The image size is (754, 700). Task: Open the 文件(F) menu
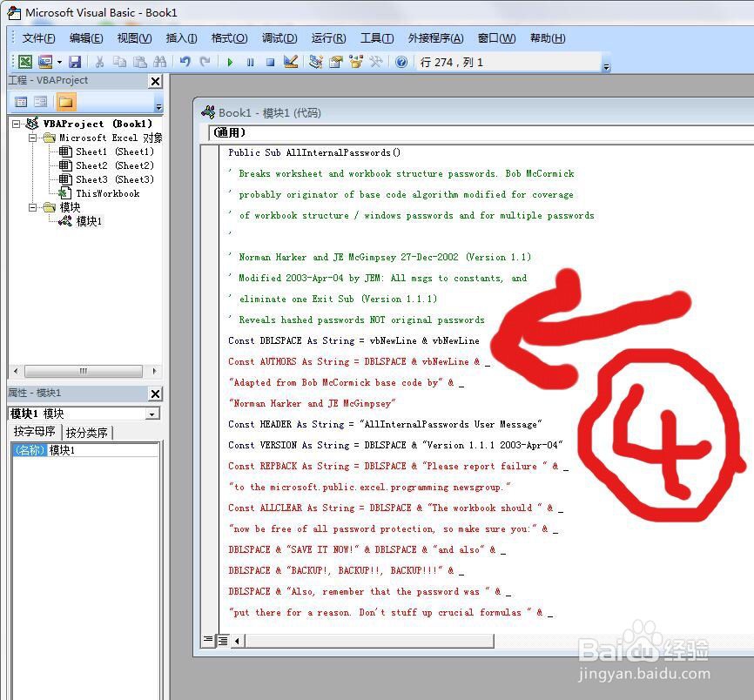tap(38, 38)
